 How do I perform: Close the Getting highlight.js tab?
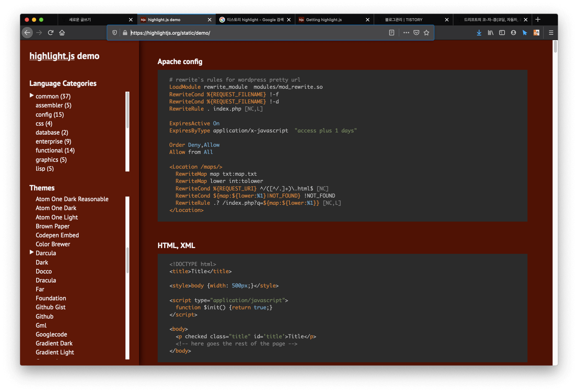368,20
